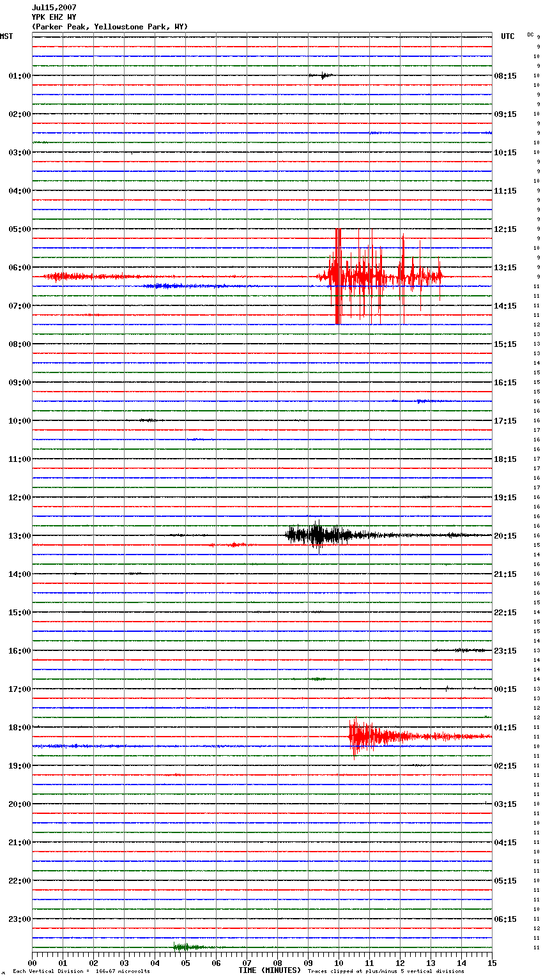This screenshot has height=980, width=543.
Task: Click the 00:15 UTC time label
Action: 505,689
